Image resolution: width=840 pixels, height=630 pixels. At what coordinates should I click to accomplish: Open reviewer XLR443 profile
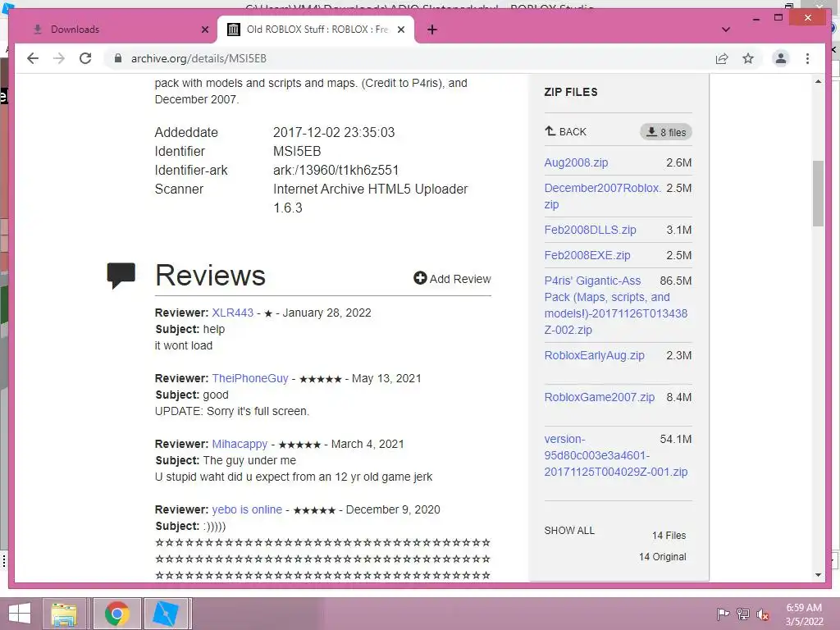point(232,313)
